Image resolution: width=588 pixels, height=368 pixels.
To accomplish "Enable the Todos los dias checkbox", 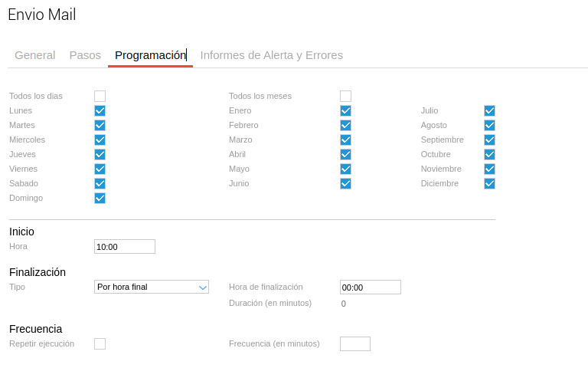I will 100,96.
